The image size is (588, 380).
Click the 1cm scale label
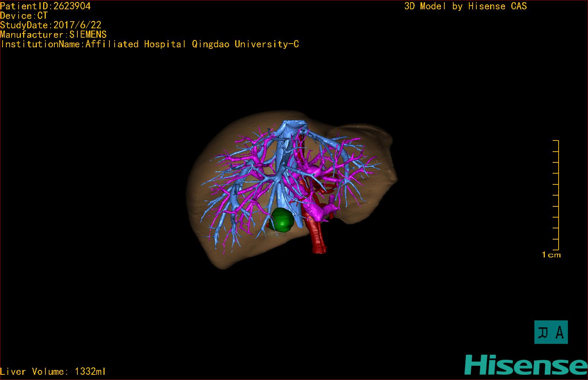coord(551,255)
